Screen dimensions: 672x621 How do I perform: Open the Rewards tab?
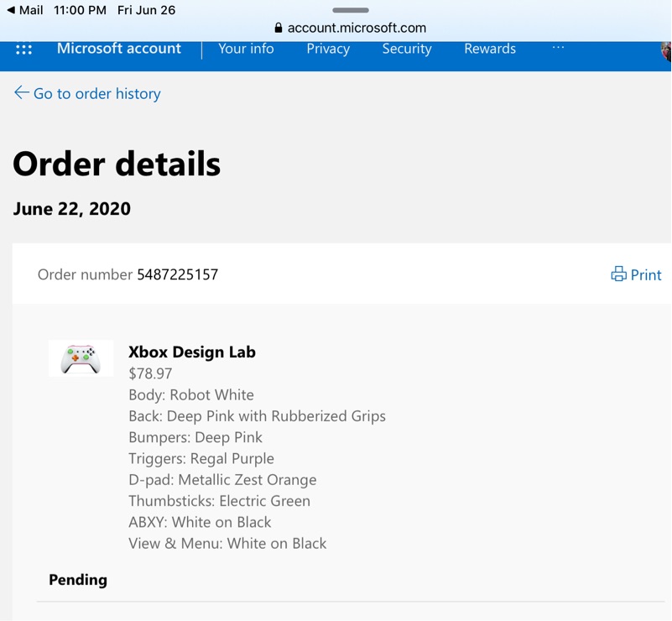(490, 49)
